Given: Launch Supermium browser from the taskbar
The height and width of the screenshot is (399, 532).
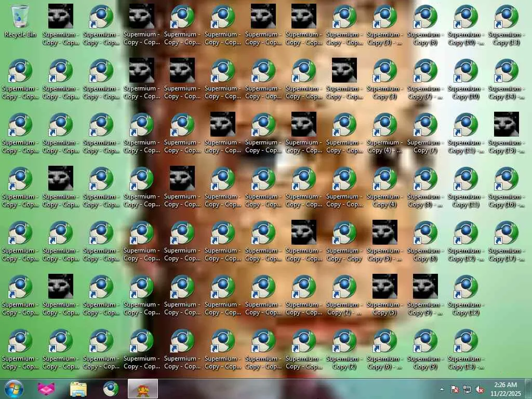Looking at the screenshot, I should [x=111, y=389].
